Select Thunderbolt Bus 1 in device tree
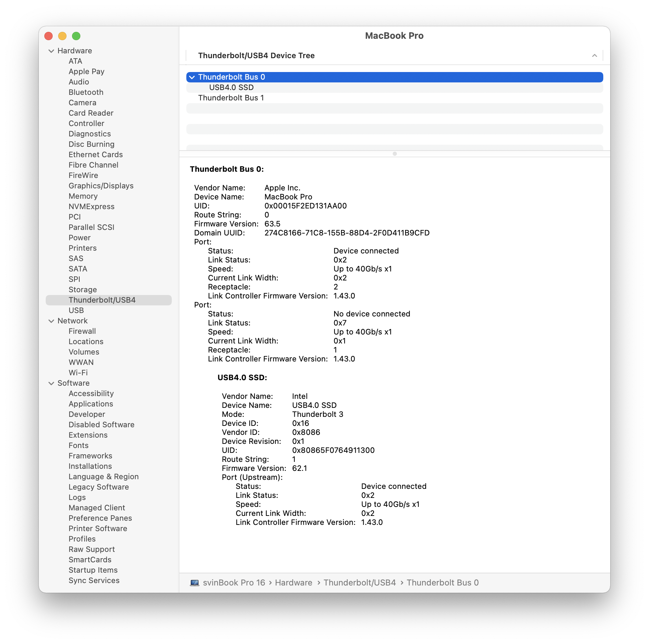Viewport: 649px width, 644px height. [x=394, y=98]
